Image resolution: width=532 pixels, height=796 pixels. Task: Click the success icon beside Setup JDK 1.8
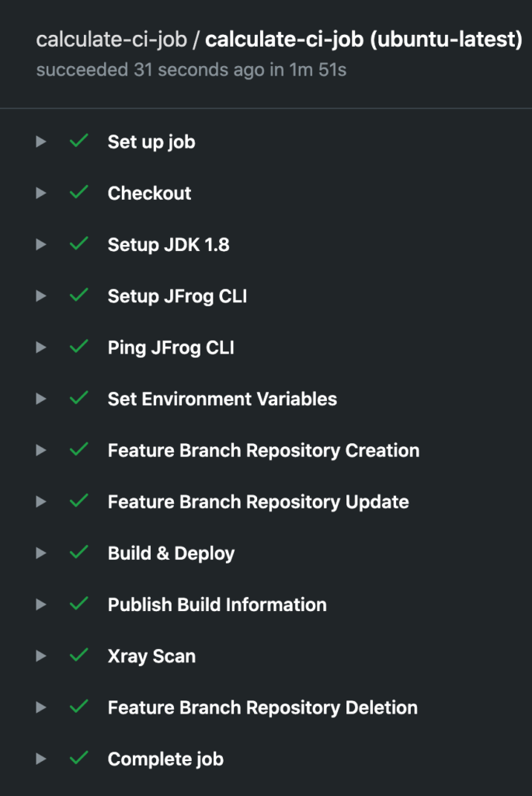[78, 244]
